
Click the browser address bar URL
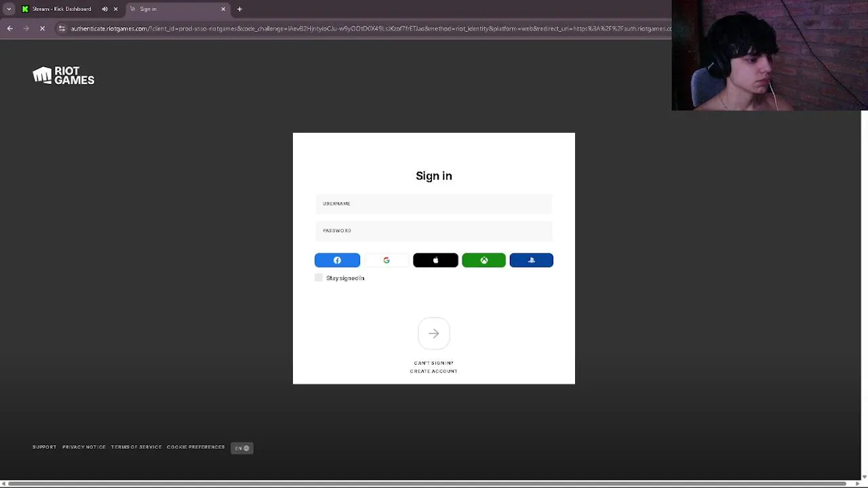[x=371, y=28]
